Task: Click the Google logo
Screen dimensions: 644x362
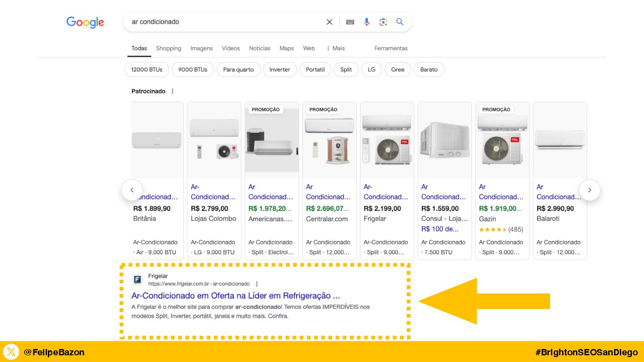Action: point(85,22)
